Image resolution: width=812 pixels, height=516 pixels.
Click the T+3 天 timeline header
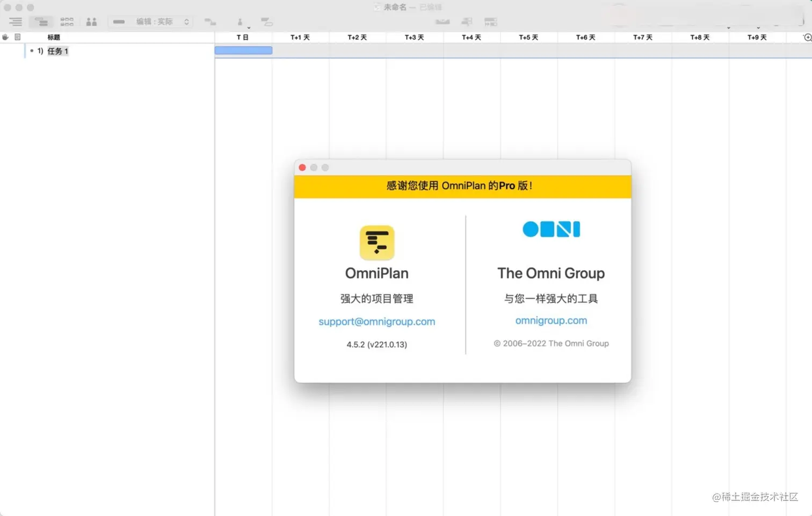[414, 37]
